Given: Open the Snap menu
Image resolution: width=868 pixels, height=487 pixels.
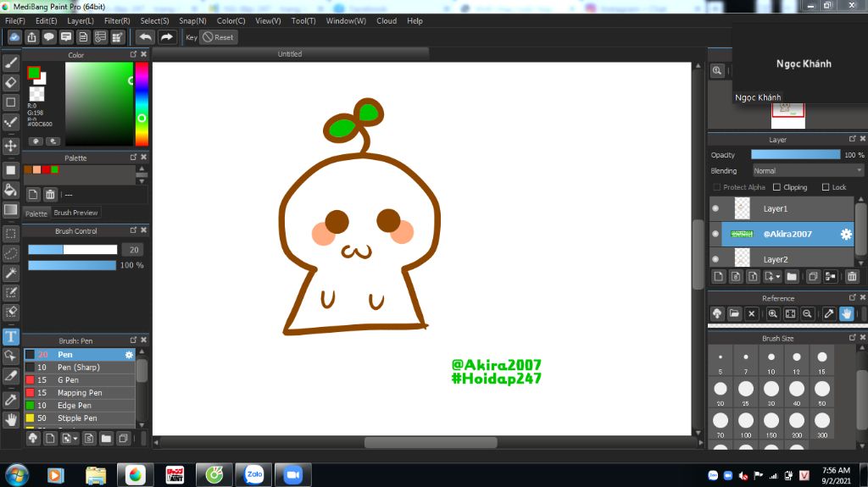Looking at the screenshot, I should [192, 20].
